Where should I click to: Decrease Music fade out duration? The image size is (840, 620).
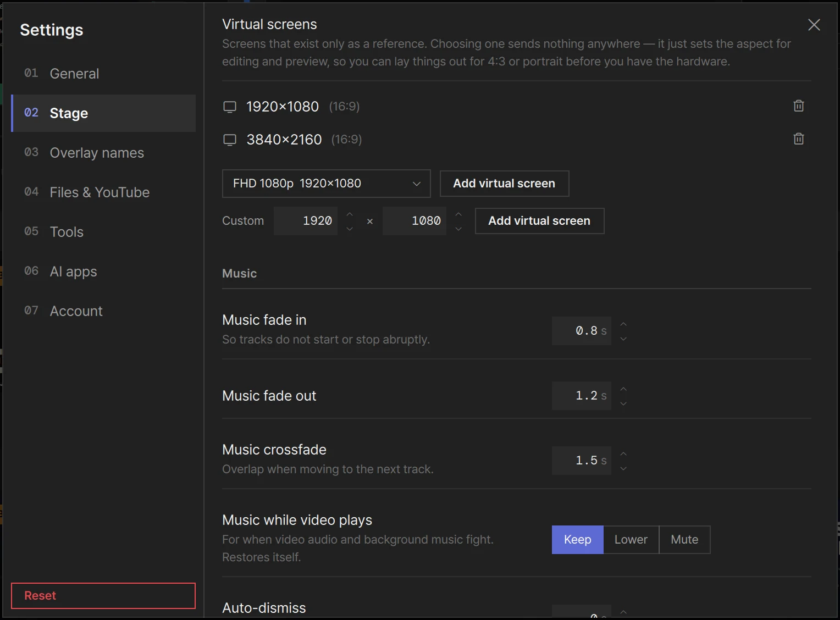click(x=623, y=403)
